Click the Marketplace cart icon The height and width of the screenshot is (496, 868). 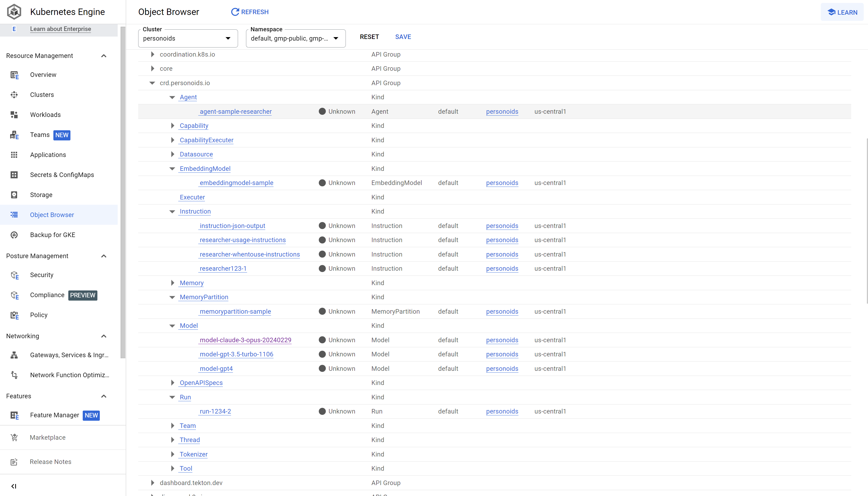(x=14, y=438)
